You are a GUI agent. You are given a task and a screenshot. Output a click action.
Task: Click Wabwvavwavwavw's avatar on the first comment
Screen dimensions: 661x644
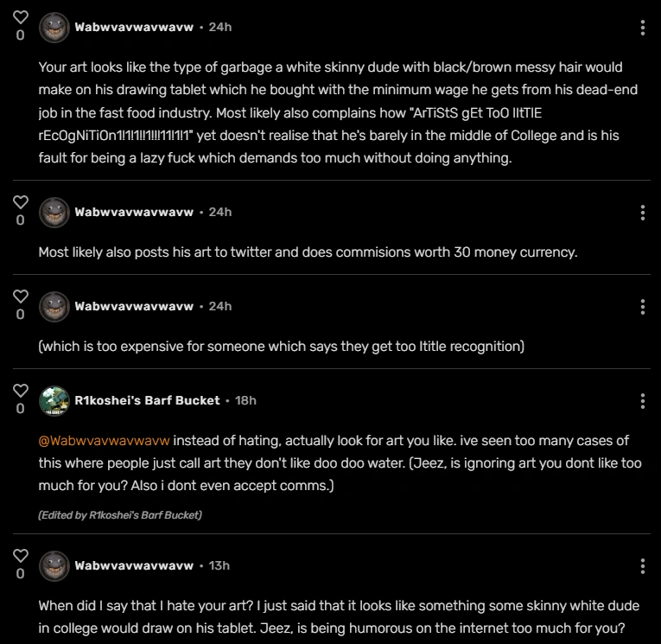[x=54, y=28]
